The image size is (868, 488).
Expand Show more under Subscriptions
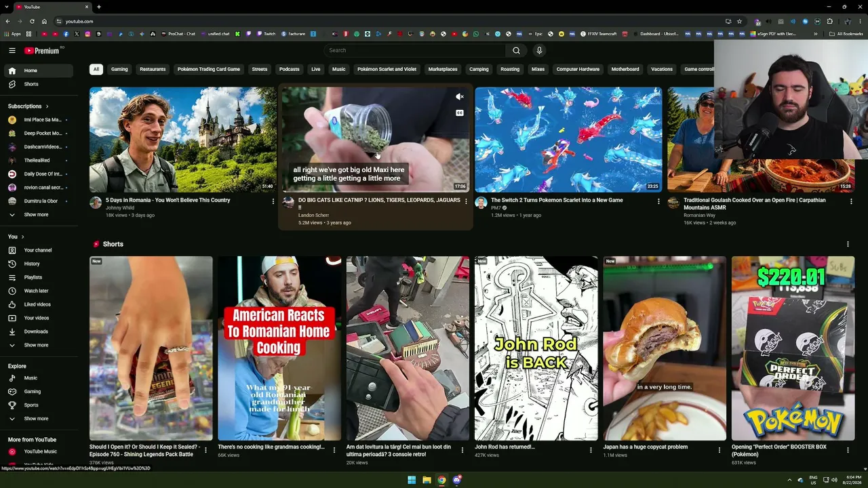coord(38,215)
